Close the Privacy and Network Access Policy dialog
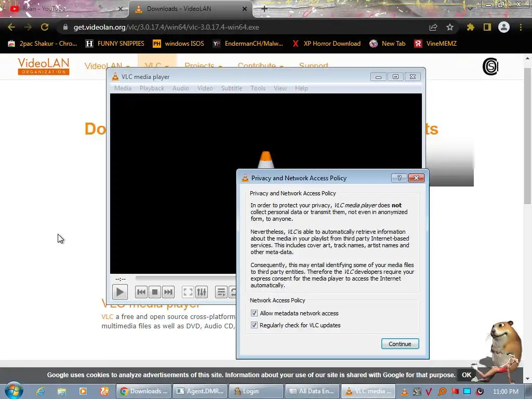532x399 pixels. (x=416, y=178)
